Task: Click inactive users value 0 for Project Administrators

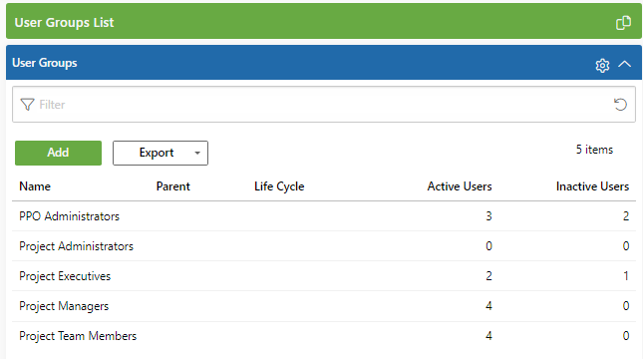Action: click(626, 245)
